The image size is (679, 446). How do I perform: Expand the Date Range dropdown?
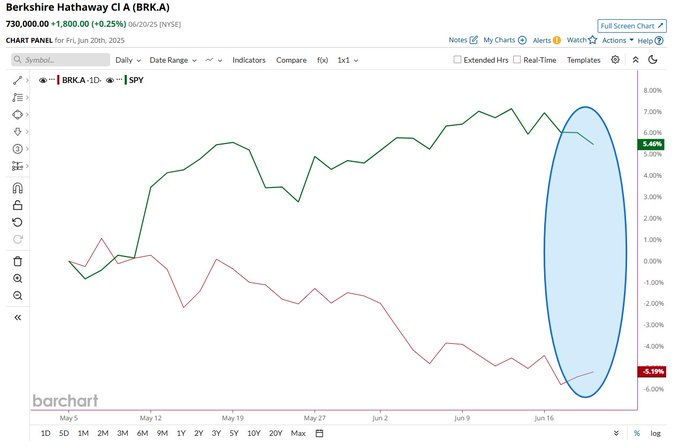coord(173,60)
